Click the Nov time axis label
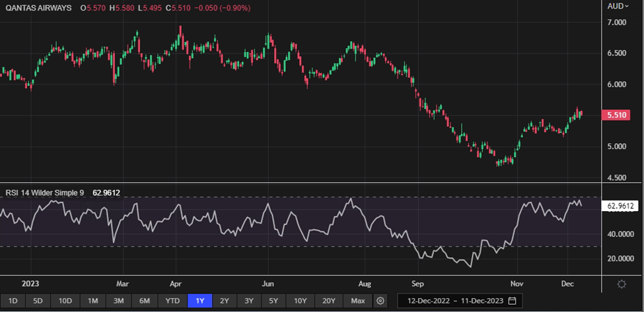The image size is (644, 312). (517, 284)
